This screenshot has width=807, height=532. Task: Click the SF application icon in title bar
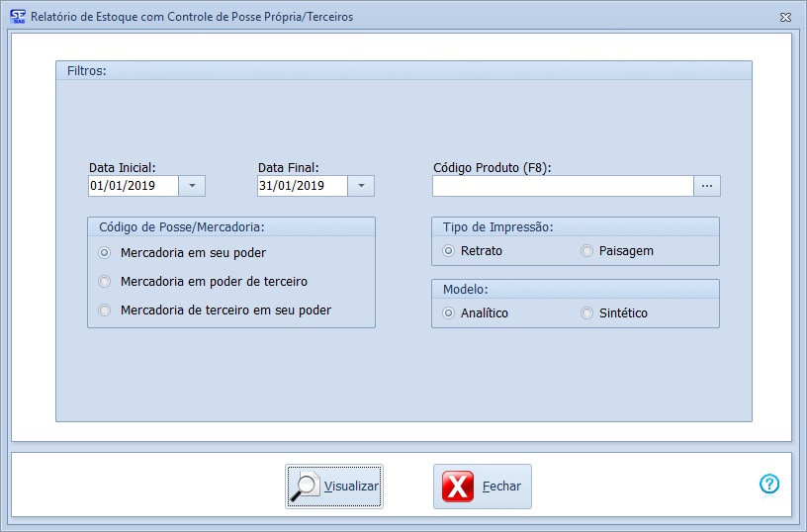17,17
